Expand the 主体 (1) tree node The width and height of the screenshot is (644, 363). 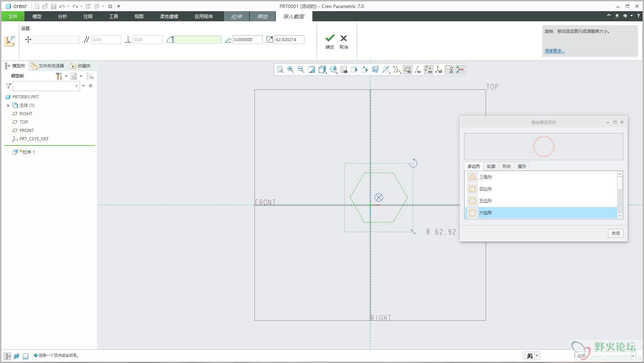pyautogui.click(x=8, y=105)
